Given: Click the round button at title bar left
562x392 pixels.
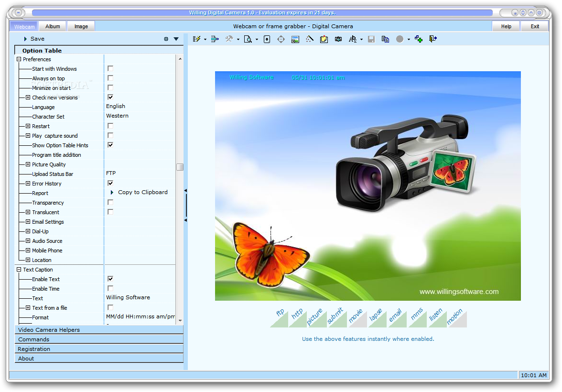Looking at the screenshot, I should 18,12.
